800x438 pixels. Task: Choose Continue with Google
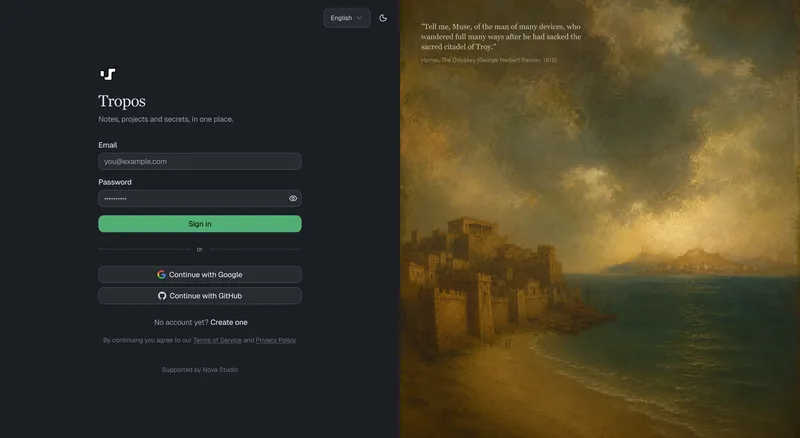(200, 275)
